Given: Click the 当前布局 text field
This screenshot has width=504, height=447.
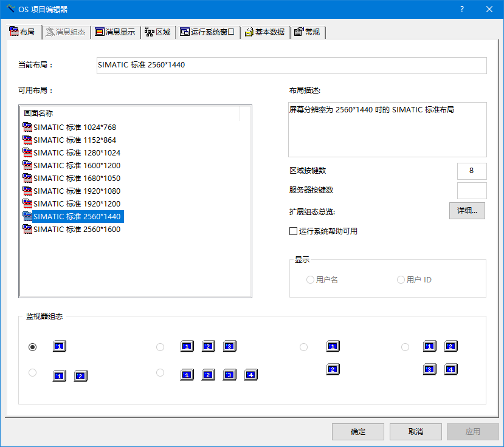Looking at the screenshot, I should [x=292, y=65].
